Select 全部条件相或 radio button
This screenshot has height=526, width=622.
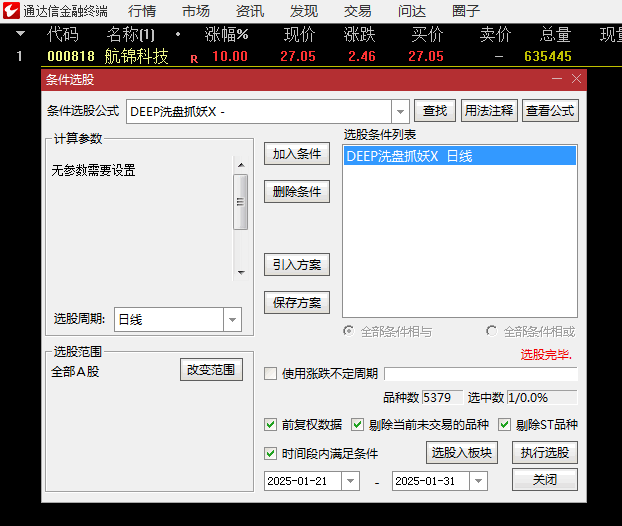[491, 330]
